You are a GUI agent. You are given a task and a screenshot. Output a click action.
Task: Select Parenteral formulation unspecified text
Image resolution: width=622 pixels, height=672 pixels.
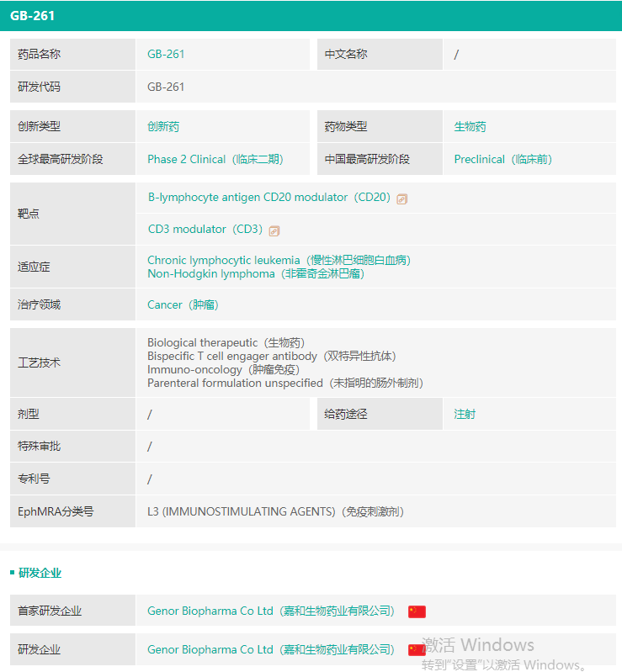(285, 383)
